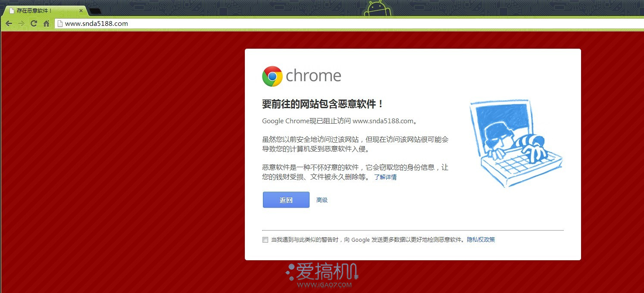This screenshot has width=644, height=293.
Task: Click the favicon on the tab
Action: pyautogui.click(x=12, y=11)
